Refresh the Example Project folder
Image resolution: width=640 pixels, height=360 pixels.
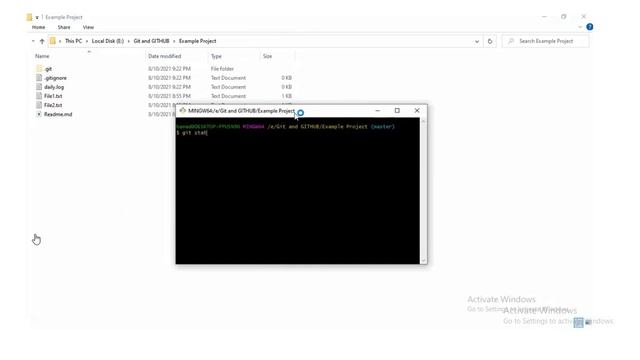[x=490, y=41]
